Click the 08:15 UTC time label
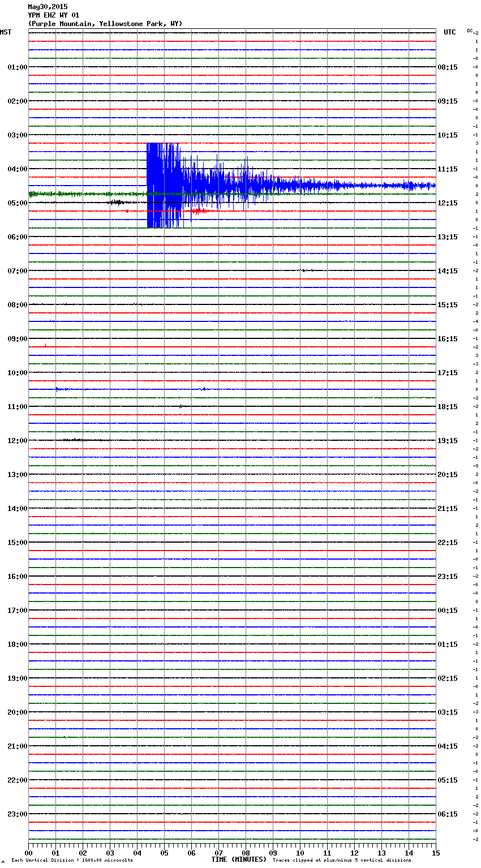 tap(448, 67)
